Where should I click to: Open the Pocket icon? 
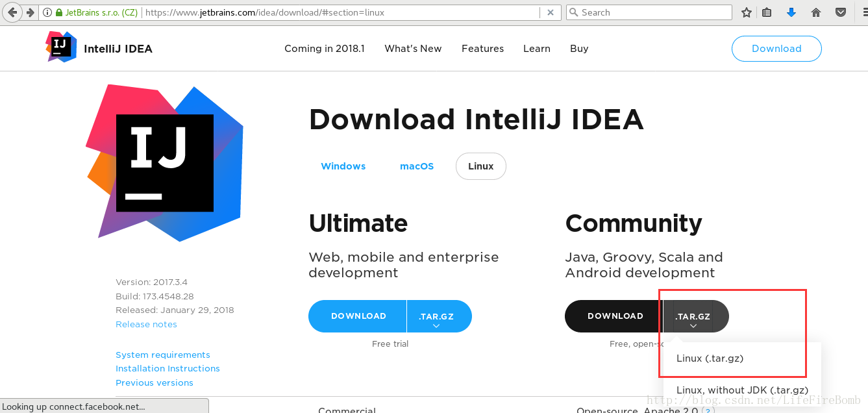840,12
